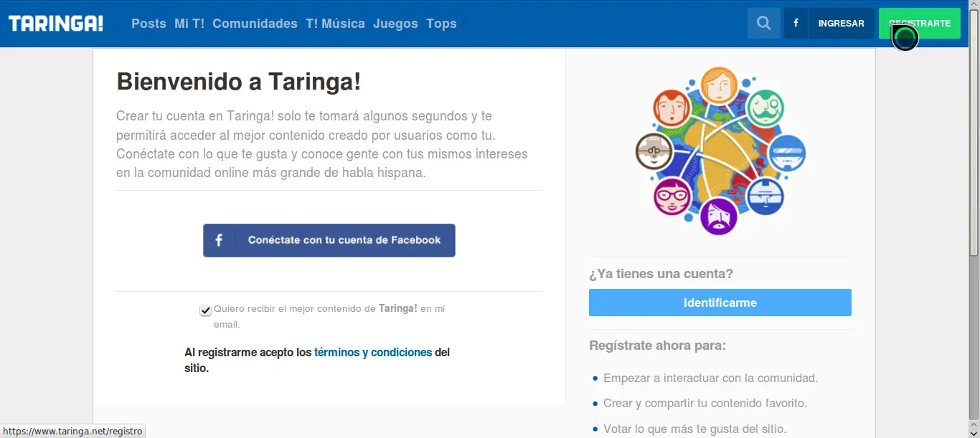Click the INGRESAR login button
The height and width of the screenshot is (438, 980).
click(841, 24)
